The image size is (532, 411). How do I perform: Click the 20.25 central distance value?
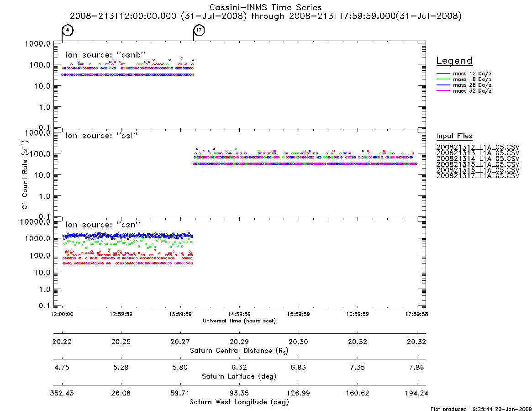click(121, 342)
